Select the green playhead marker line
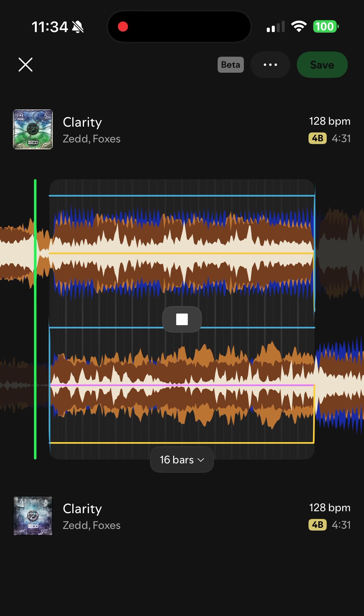 click(x=35, y=319)
